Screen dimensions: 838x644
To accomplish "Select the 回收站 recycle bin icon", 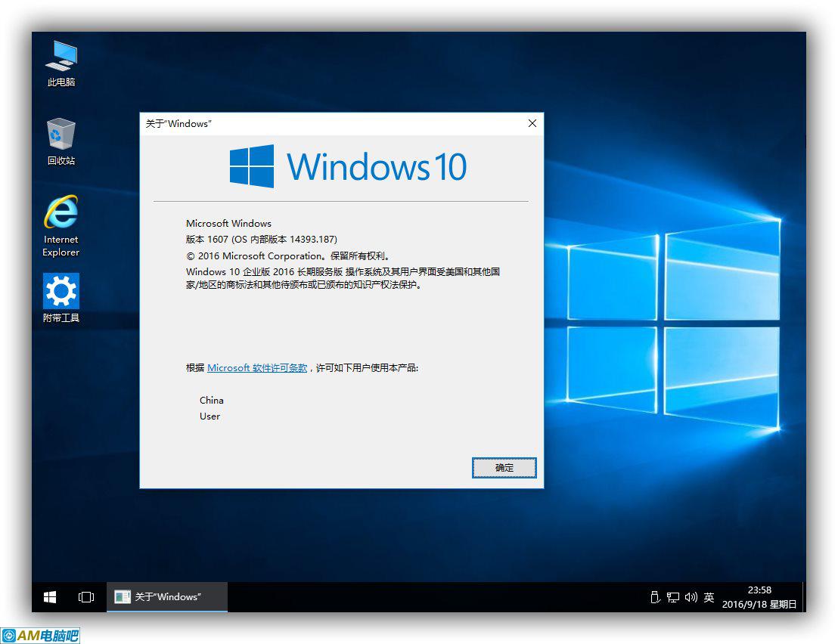I will click(61, 142).
